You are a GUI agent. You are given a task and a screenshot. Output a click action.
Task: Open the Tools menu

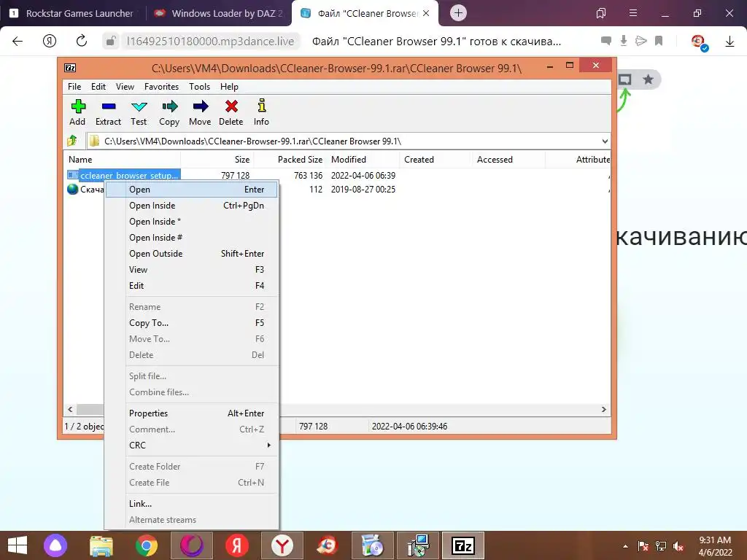199,87
